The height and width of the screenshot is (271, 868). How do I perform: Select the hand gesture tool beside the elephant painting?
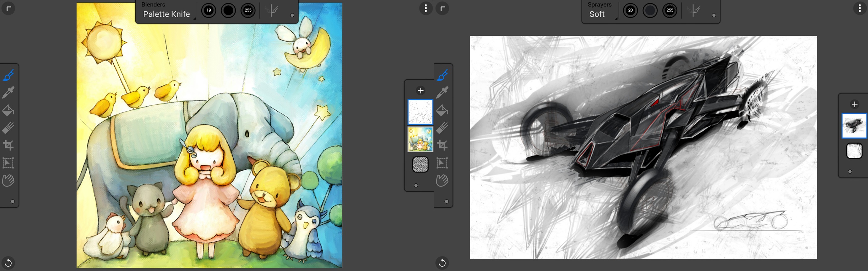pyautogui.click(x=8, y=180)
